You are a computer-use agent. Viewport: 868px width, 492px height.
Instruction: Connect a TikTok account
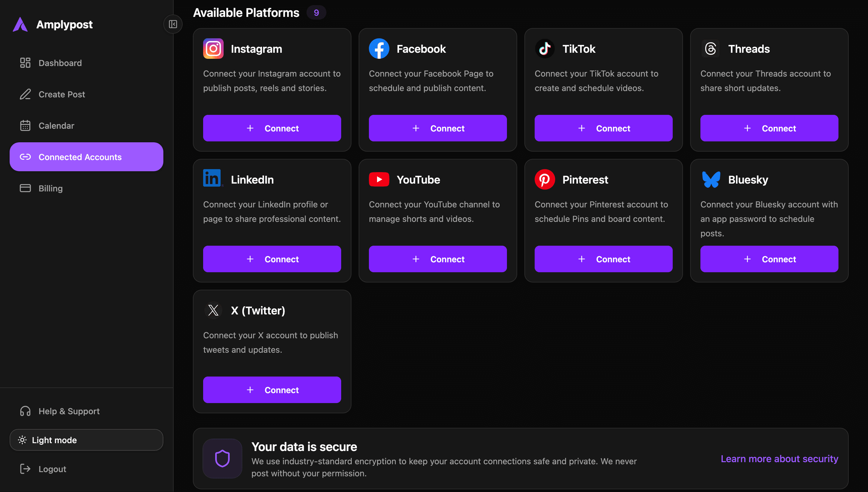604,128
